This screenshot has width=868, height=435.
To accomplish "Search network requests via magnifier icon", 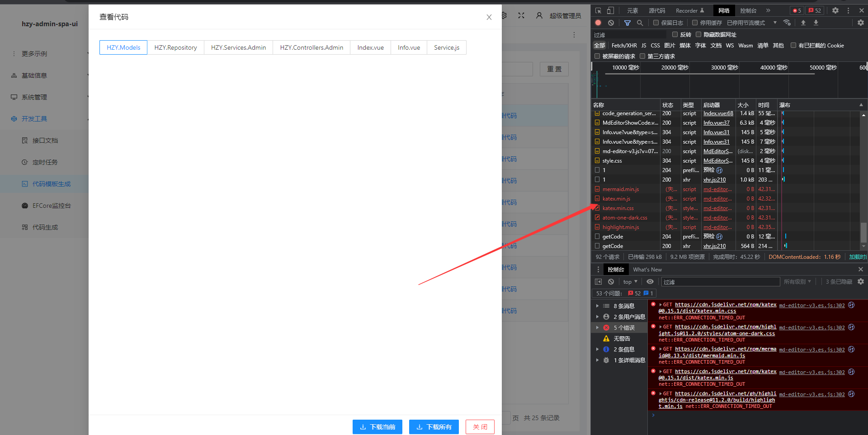I will click(x=640, y=23).
